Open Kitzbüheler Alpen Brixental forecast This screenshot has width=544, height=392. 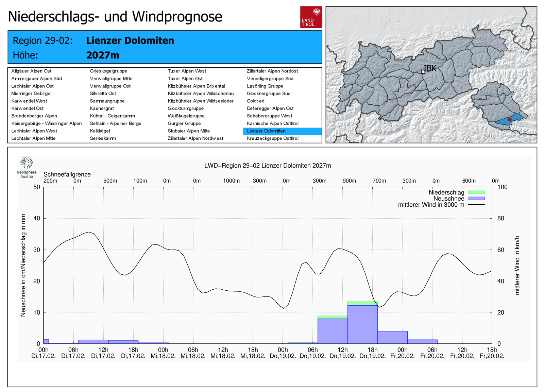(196, 86)
